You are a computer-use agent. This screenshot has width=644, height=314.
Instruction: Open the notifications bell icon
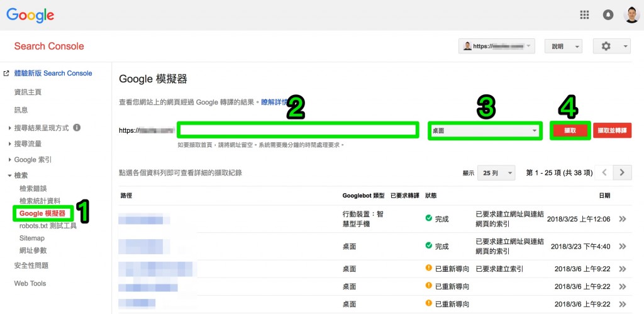[608, 15]
